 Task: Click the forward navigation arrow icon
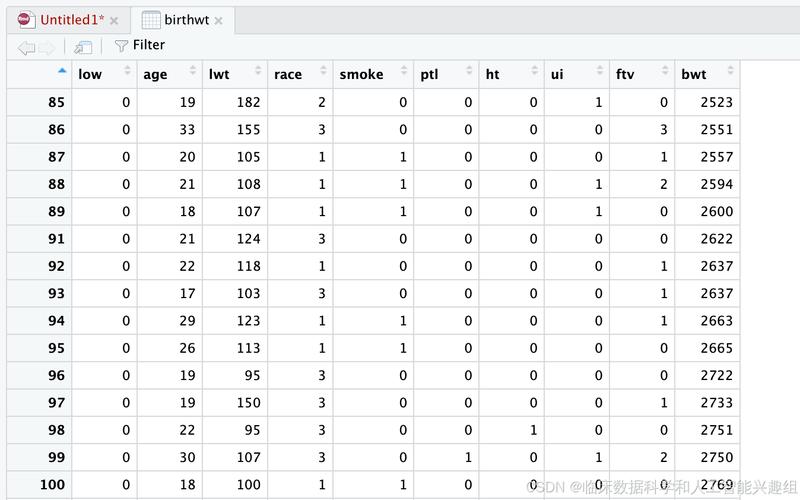click(x=47, y=46)
